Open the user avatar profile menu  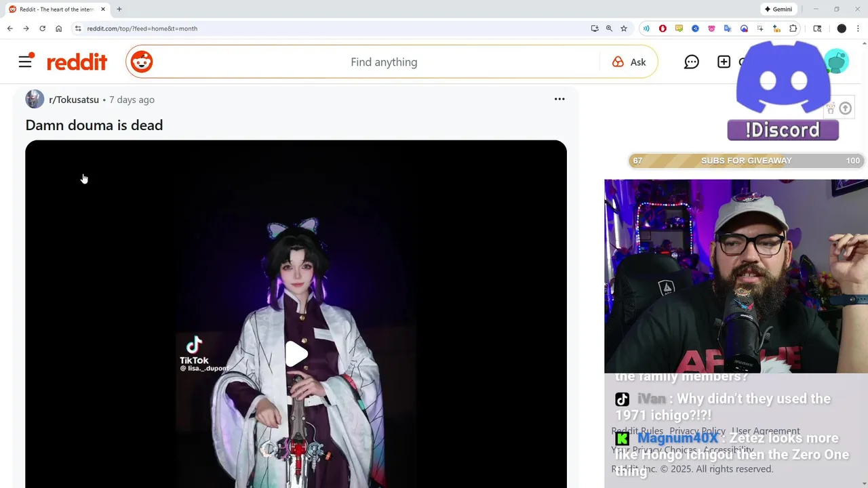(x=838, y=62)
